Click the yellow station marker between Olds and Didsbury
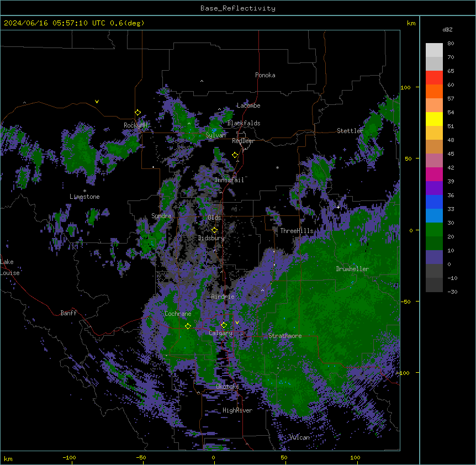The height and width of the screenshot is (465, 476). tap(214, 230)
